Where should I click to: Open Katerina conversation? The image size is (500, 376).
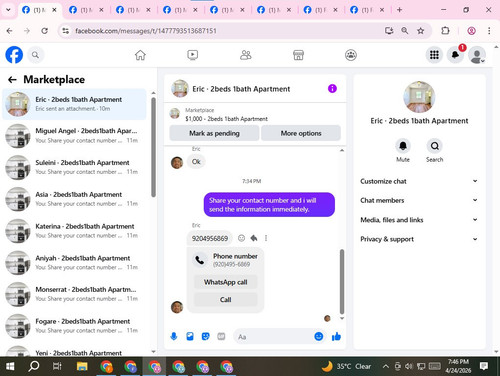75,231
